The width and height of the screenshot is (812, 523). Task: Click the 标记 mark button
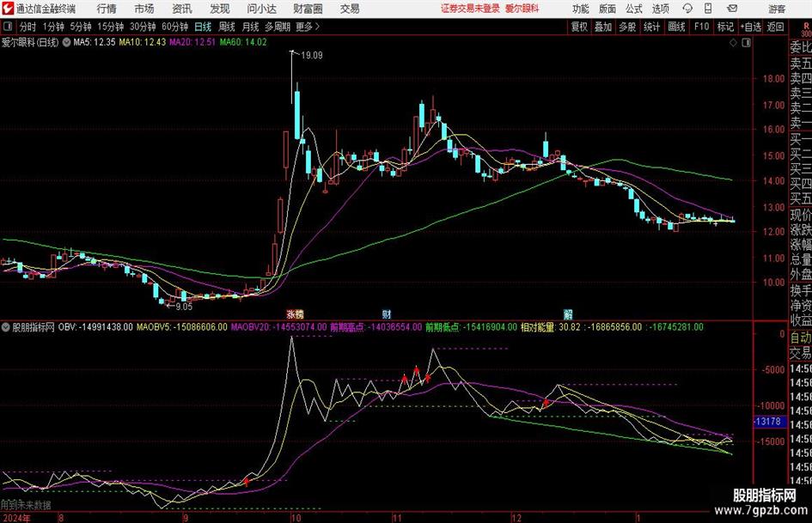pos(724,27)
